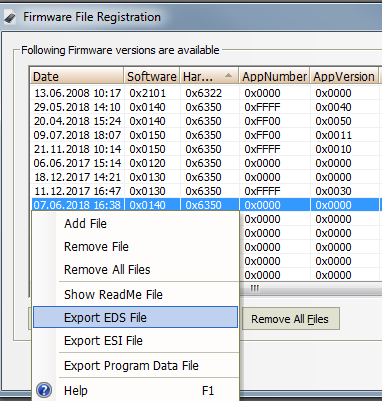
Task: Select the 13.06.2008 10:17 firmware row
Action: click(206, 93)
